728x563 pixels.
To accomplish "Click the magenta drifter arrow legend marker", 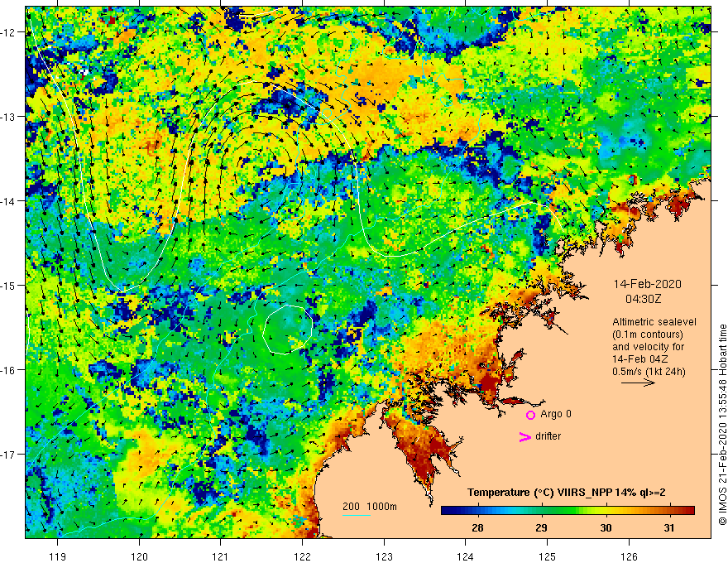I will click(524, 436).
